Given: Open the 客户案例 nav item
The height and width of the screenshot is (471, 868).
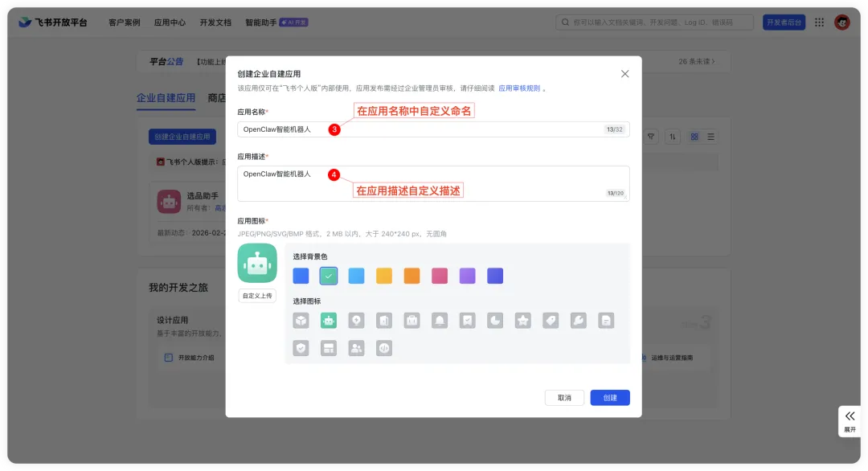Looking at the screenshot, I should pyautogui.click(x=124, y=23).
